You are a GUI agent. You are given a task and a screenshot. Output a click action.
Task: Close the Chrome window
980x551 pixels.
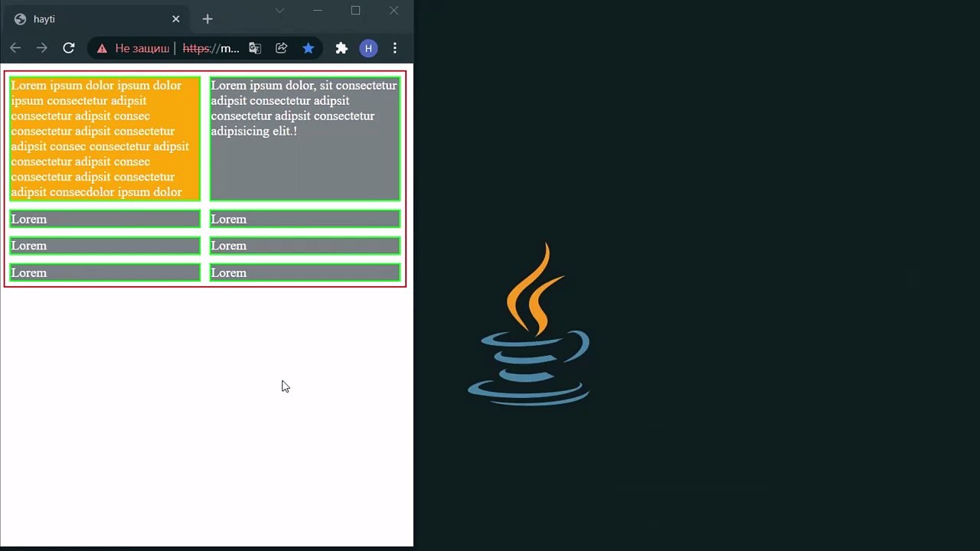click(394, 11)
